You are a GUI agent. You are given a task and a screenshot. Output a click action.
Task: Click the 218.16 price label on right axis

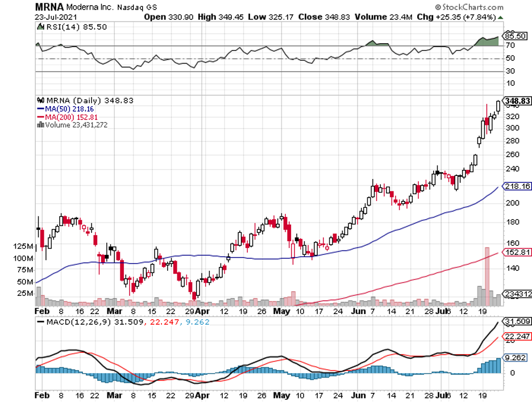point(517,186)
